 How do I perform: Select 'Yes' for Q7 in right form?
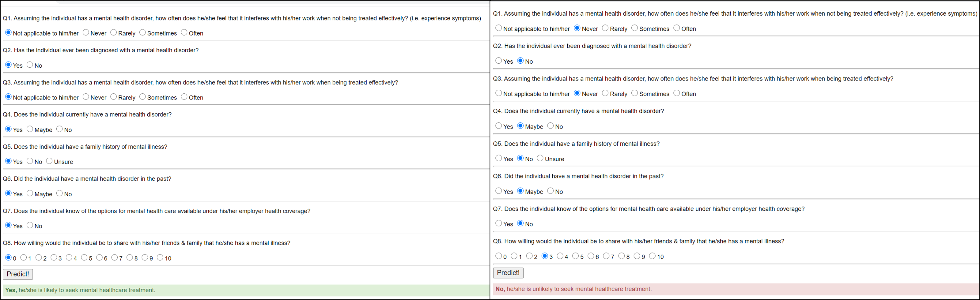pyautogui.click(x=499, y=223)
